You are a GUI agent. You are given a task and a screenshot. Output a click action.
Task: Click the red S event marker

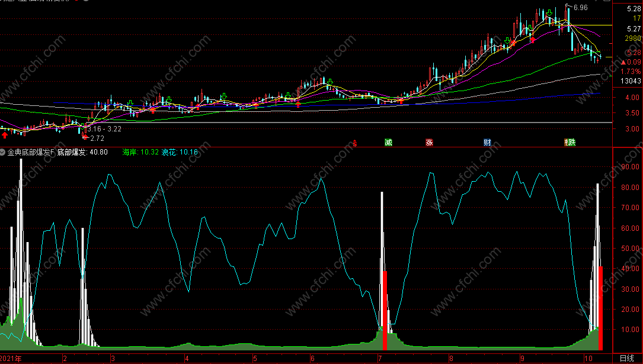click(x=355, y=143)
